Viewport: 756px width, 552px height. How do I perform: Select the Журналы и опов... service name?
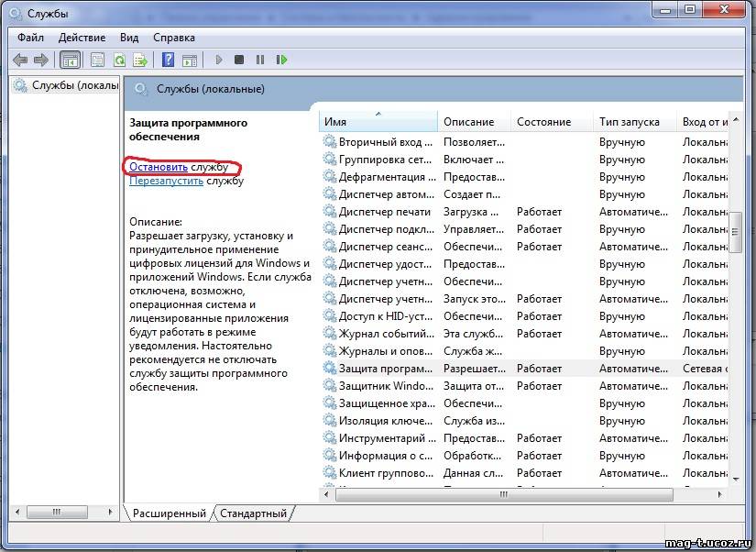386,351
